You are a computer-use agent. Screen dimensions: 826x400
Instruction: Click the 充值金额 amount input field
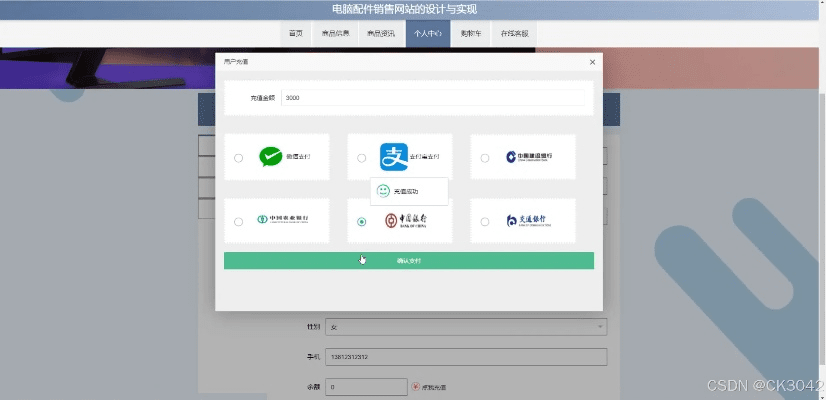(432, 97)
